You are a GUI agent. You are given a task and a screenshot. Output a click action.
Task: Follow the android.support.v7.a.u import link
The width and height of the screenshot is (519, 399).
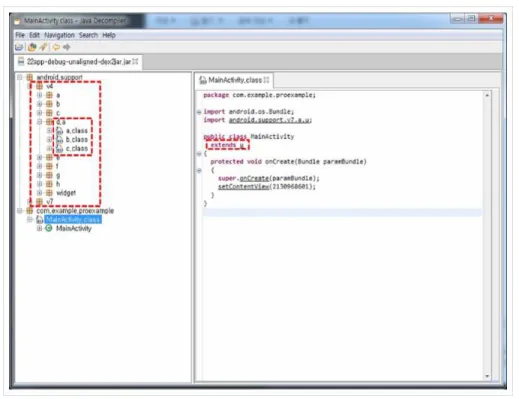[270, 120]
